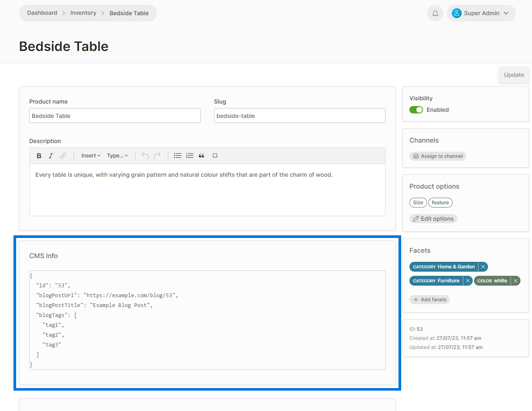This screenshot has height=411, width=532.
Task: Click inside the Slug input field
Action: pyautogui.click(x=299, y=115)
